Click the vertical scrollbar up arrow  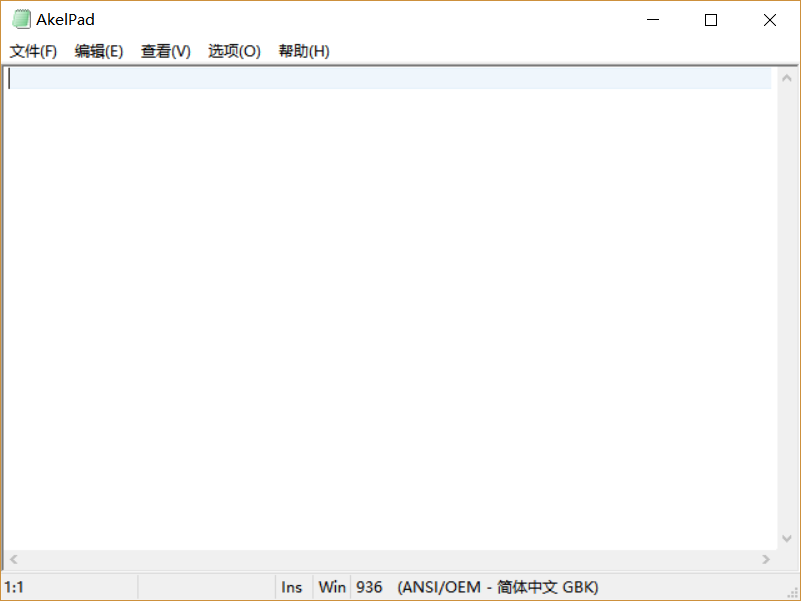(787, 78)
